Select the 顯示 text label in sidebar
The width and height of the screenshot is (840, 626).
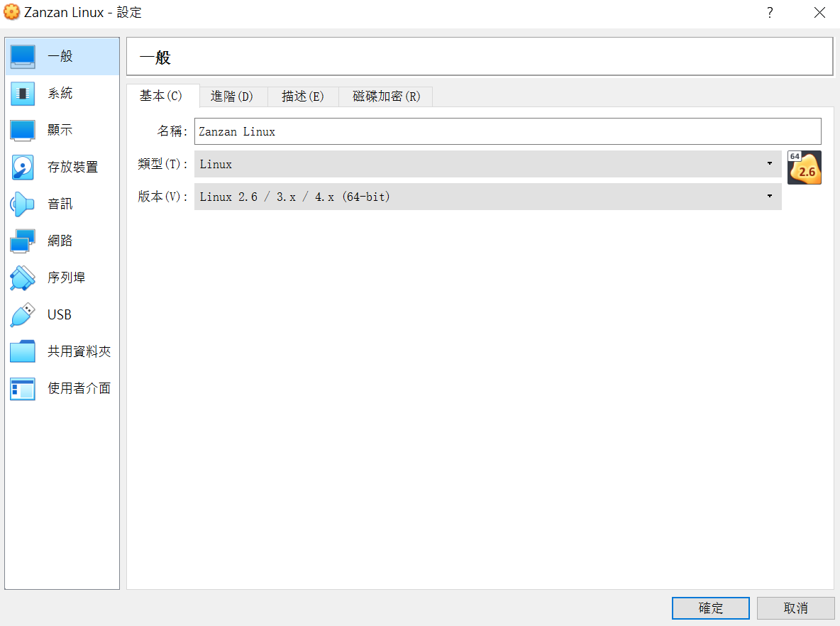tap(60, 130)
